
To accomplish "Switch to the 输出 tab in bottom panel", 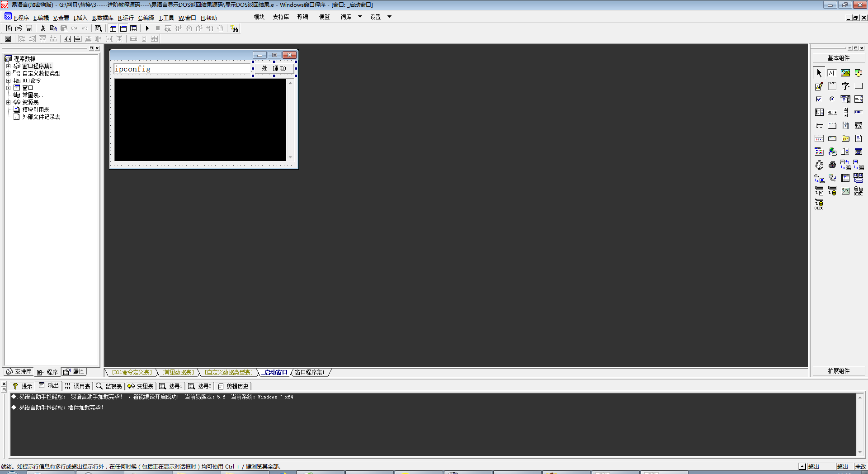I will [49, 386].
